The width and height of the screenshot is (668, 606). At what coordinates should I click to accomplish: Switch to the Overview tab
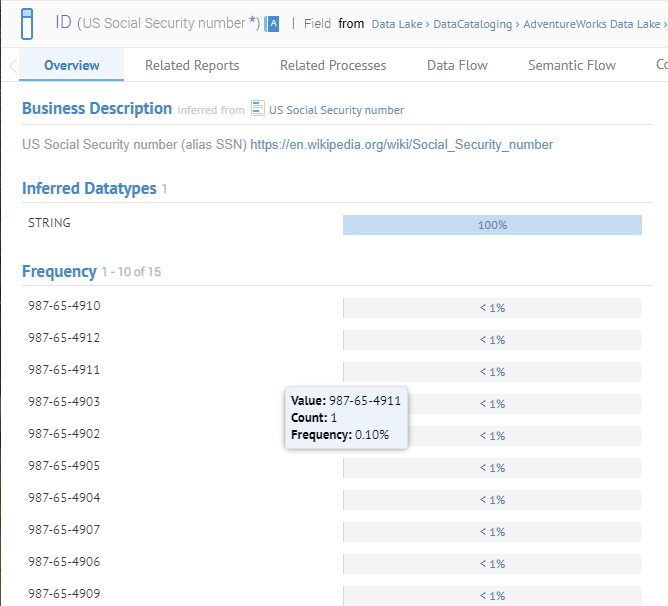pos(71,65)
